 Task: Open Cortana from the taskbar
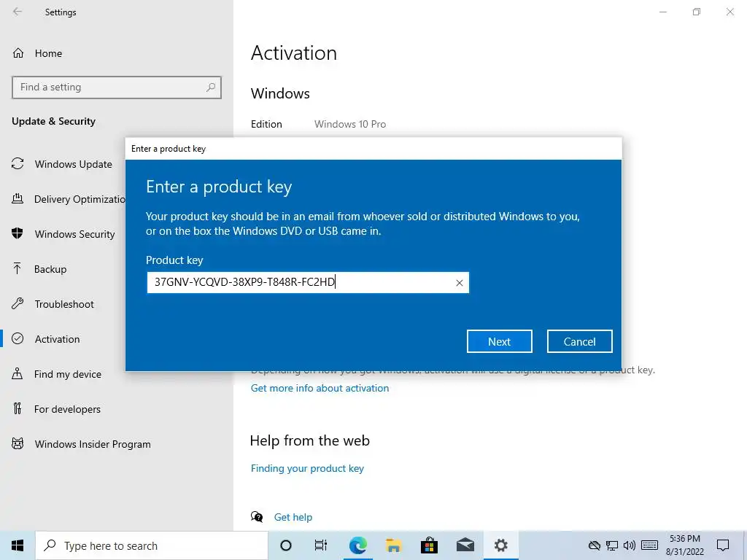[286, 545]
